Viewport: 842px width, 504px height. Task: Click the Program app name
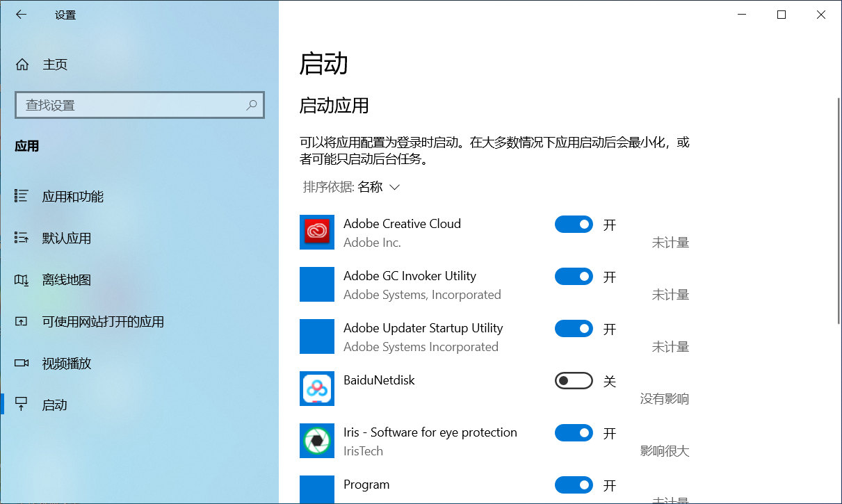point(366,485)
